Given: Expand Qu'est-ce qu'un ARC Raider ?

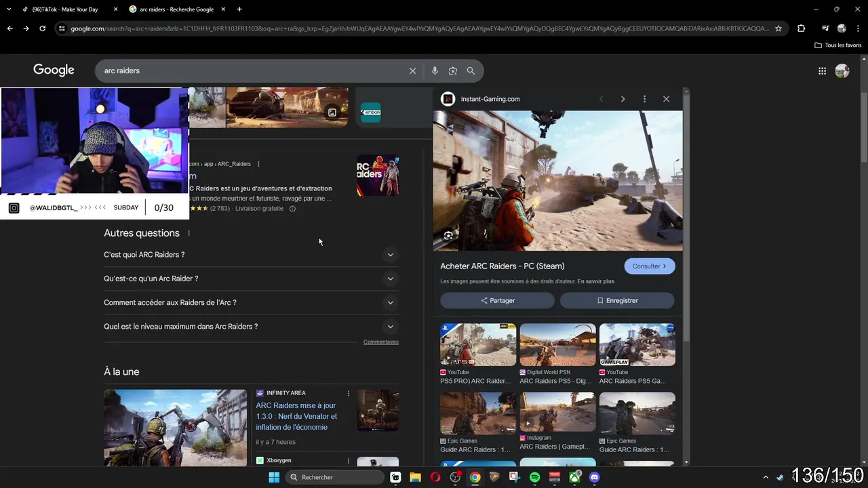Looking at the screenshot, I should (x=251, y=279).
